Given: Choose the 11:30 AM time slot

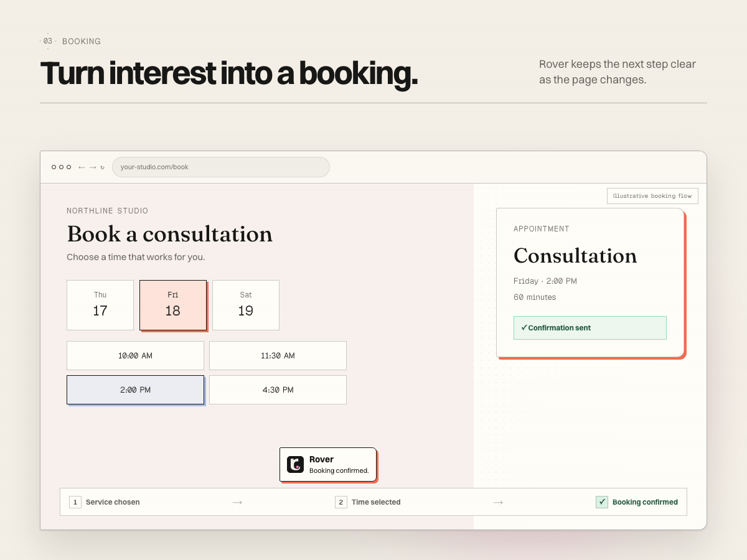Looking at the screenshot, I should point(278,356).
